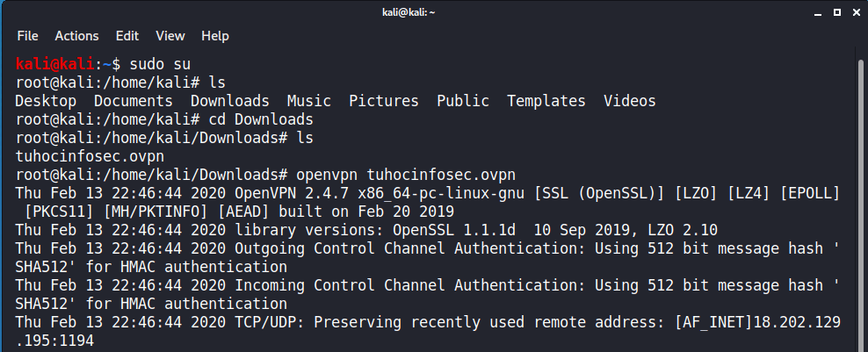Viewport: 868px width, 352px height.
Task: Click the "Pictures" directory name
Action: coord(384,101)
